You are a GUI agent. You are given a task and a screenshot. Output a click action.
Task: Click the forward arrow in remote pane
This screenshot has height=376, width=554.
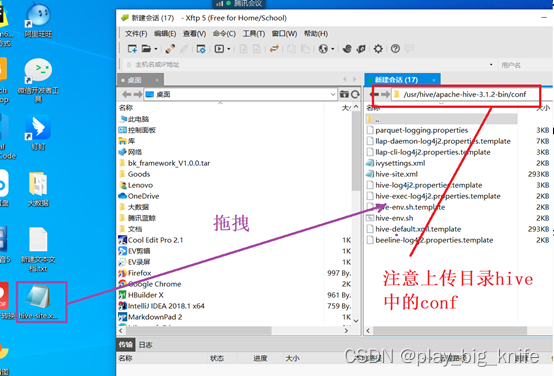coord(385,94)
